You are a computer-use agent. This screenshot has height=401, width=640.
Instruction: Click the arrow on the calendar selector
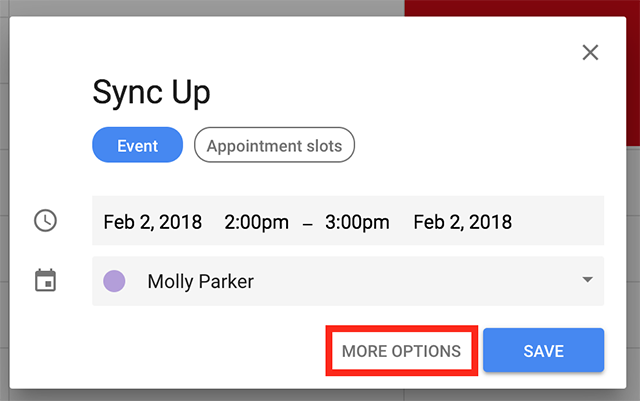588,281
